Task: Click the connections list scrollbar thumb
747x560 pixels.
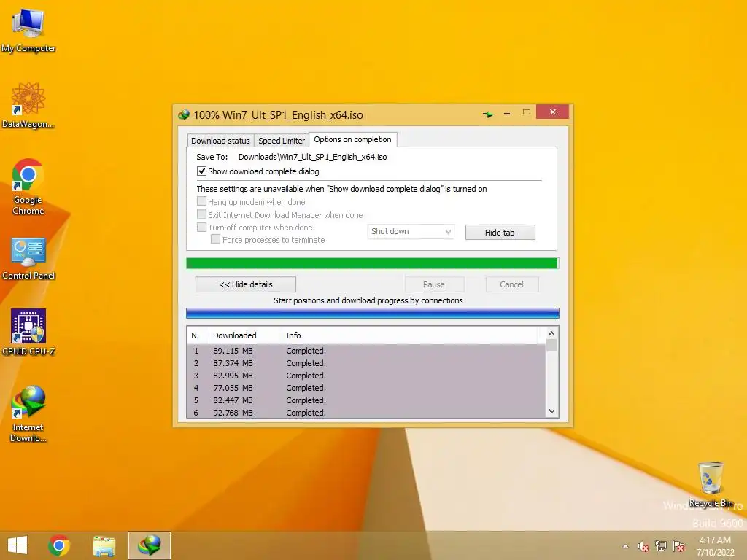Action: 551,345
